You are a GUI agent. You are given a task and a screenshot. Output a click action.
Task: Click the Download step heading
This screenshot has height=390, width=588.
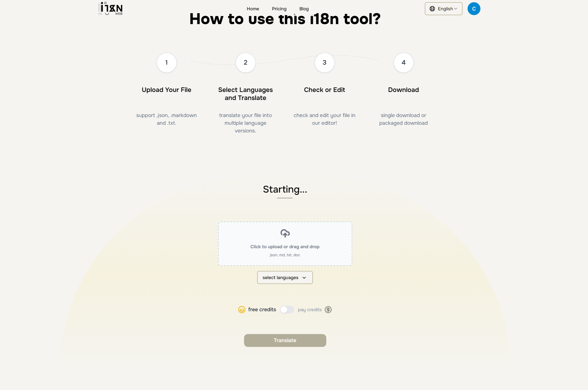point(403,90)
